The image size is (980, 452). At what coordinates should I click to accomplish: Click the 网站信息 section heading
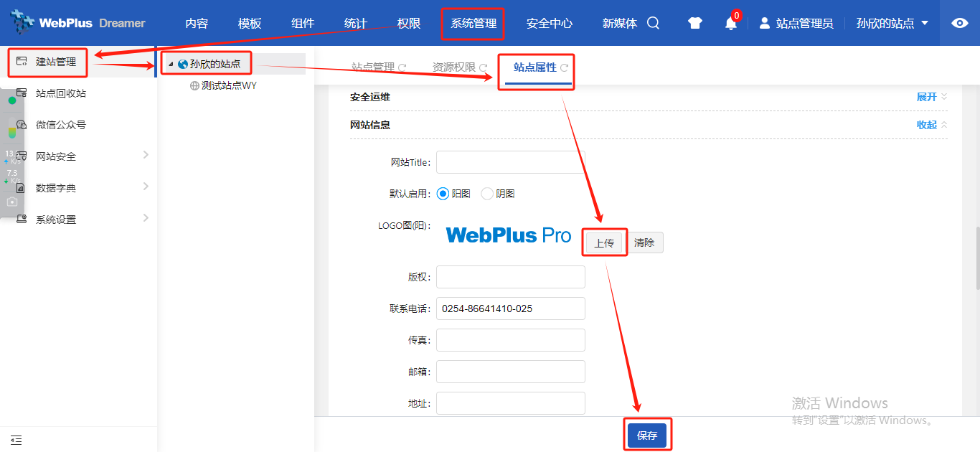370,125
